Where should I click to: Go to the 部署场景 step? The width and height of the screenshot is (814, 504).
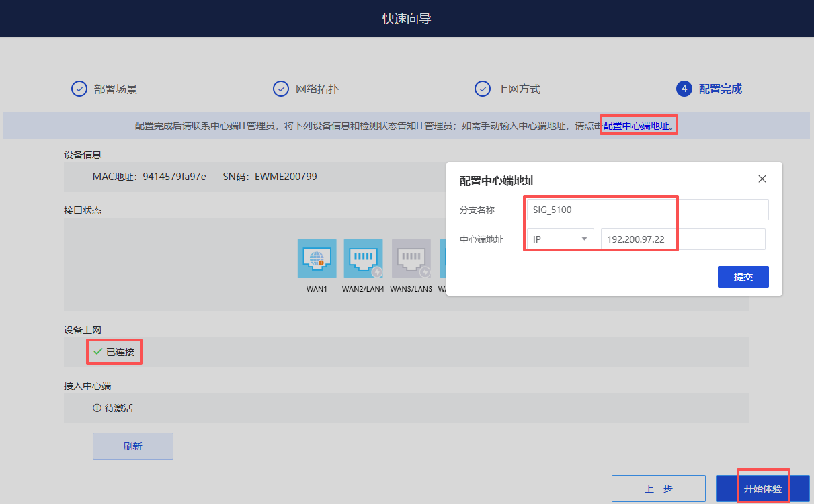[x=116, y=89]
